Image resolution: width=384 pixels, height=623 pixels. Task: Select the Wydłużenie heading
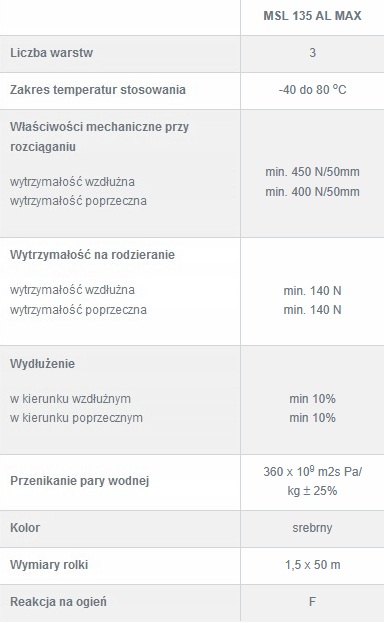pyautogui.click(x=42, y=364)
